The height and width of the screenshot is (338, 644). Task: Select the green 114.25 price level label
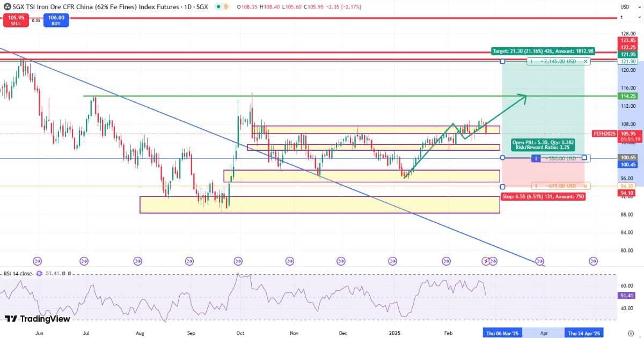[x=628, y=96]
